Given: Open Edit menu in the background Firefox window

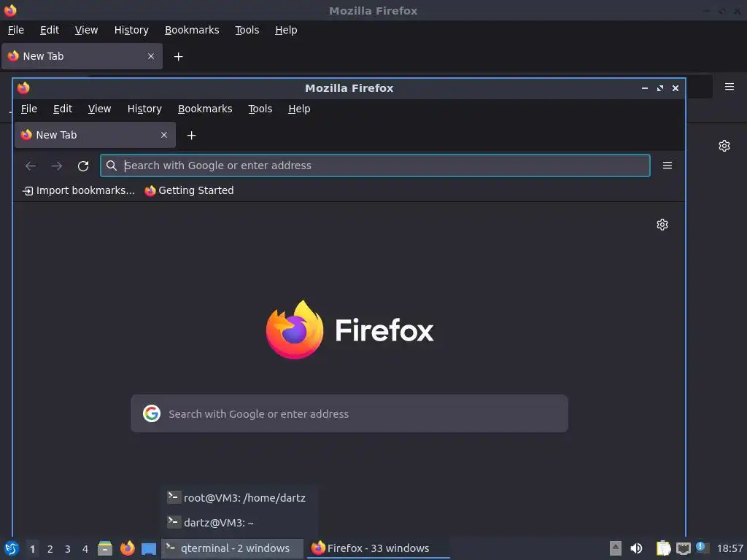Looking at the screenshot, I should pos(49,30).
